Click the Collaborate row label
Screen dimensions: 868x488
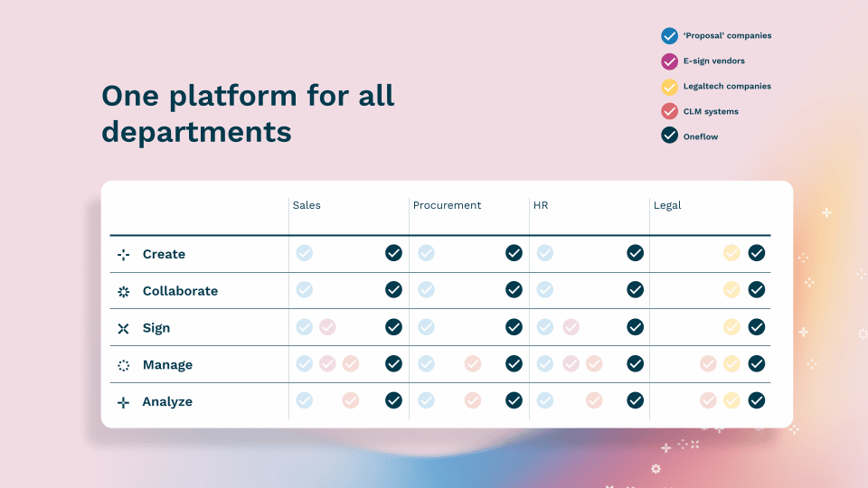pyautogui.click(x=180, y=291)
